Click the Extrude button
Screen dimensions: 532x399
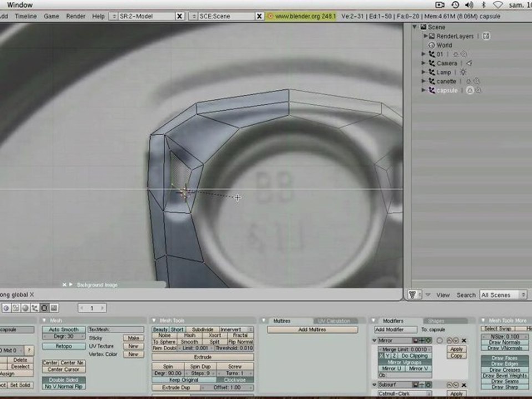(x=203, y=357)
